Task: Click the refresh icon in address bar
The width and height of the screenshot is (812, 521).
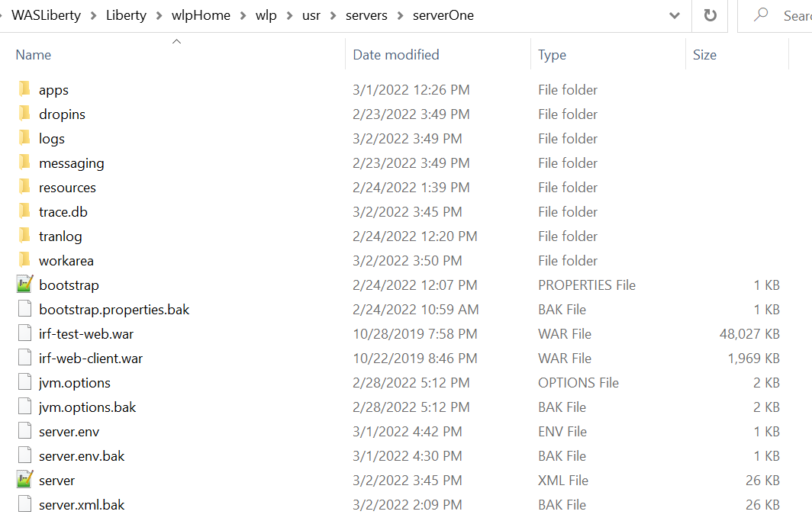Action: pyautogui.click(x=710, y=15)
